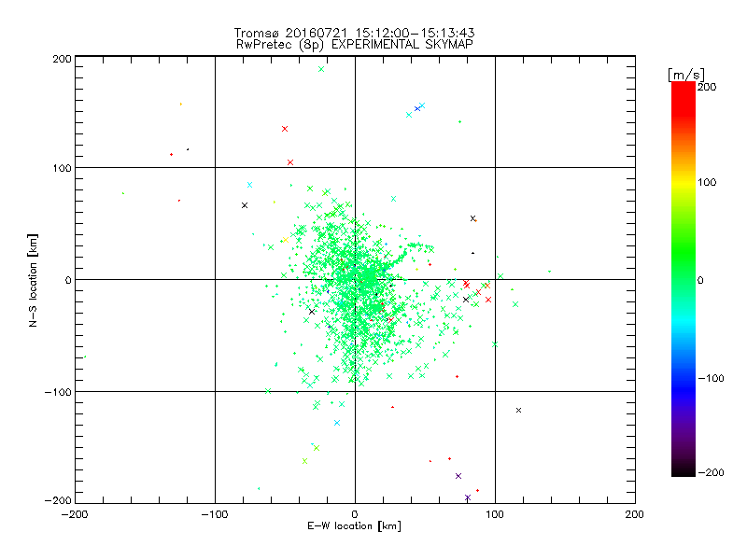Click the N-S axis '-200' tick label
The height and width of the screenshot is (560, 747).
pyautogui.click(x=59, y=500)
